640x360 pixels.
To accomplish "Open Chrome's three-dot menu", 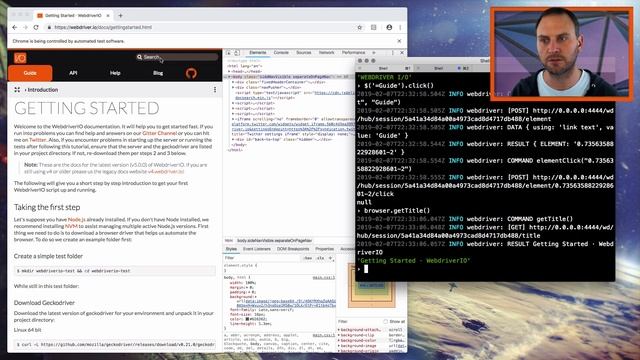I will tap(400, 27).
